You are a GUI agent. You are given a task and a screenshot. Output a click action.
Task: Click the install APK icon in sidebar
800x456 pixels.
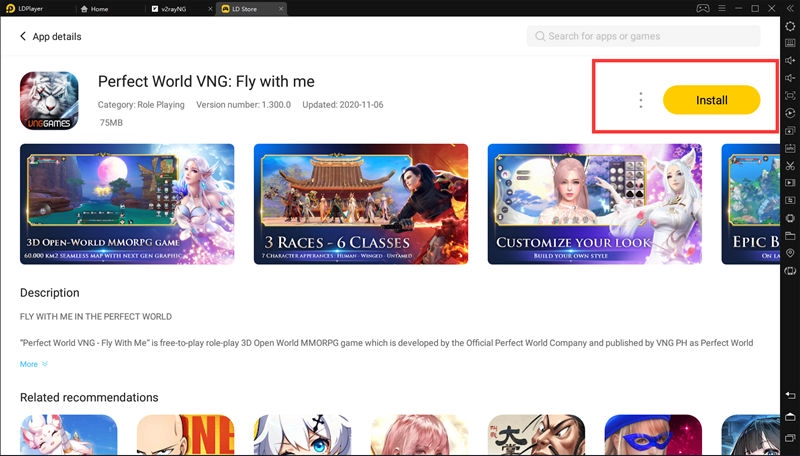[x=790, y=148]
